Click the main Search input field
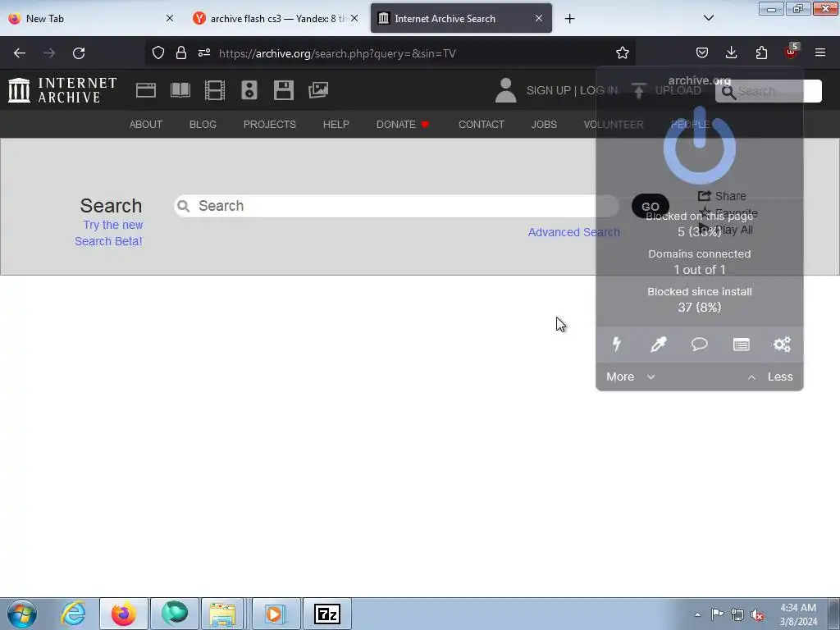The height and width of the screenshot is (630, 840). (396, 206)
